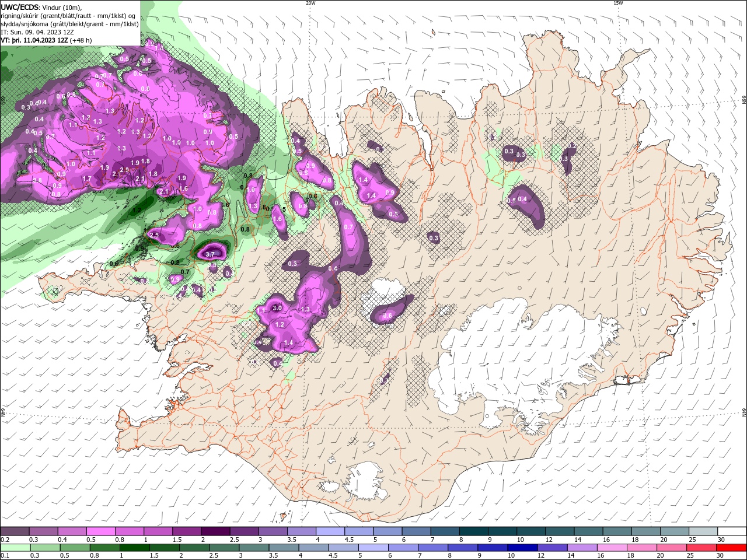Click the 15W longitude label
The height and width of the screenshot is (560, 747).
(618, 3)
